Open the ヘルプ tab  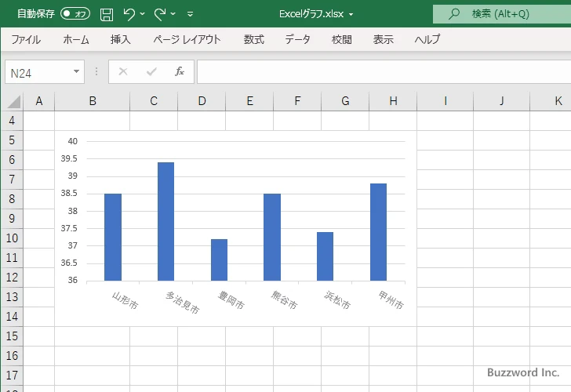click(427, 39)
